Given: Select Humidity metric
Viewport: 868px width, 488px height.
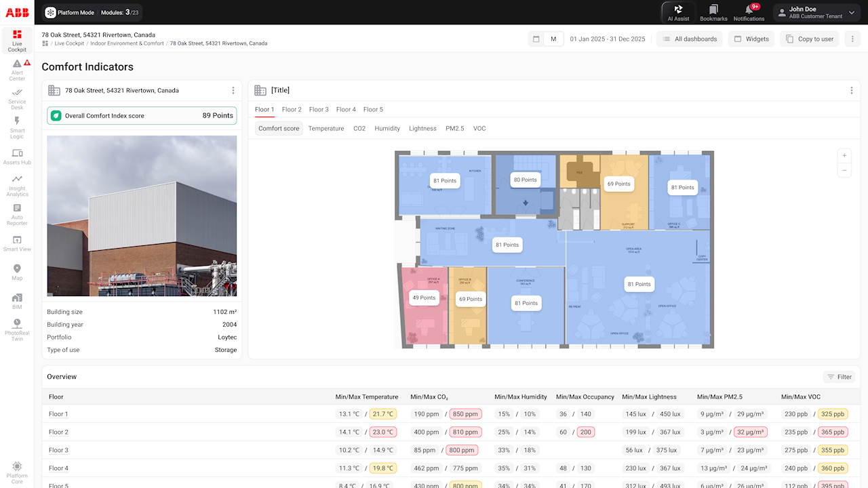Looking at the screenshot, I should pyautogui.click(x=387, y=128).
